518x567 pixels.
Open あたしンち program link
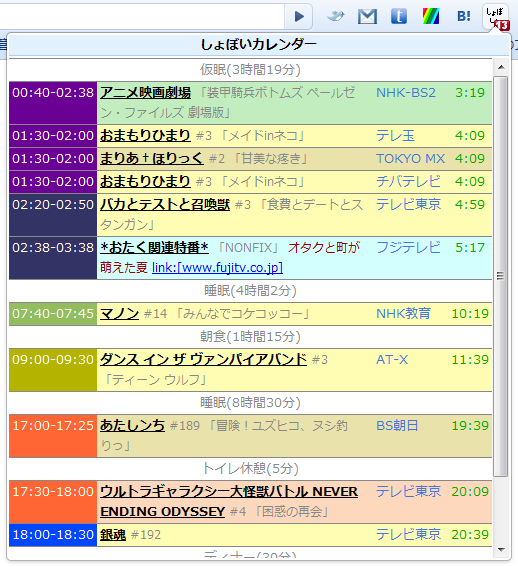tap(132, 426)
